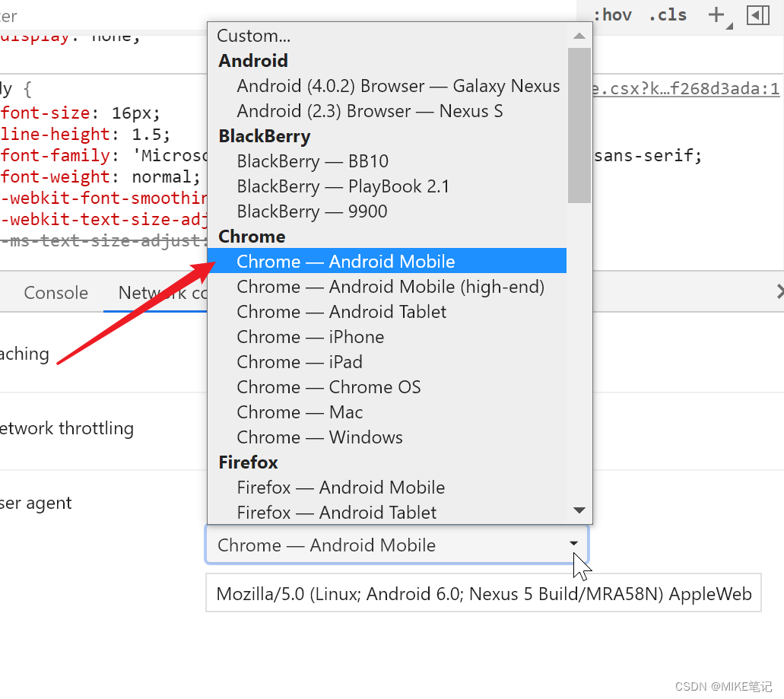Image resolution: width=784 pixels, height=699 pixels.
Task: Select Firefox — Android Tablet option
Action: coord(387,512)
